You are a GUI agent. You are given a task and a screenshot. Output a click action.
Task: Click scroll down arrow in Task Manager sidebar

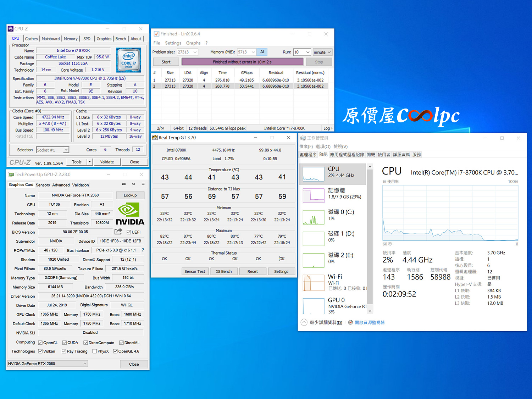click(x=370, y=311)
